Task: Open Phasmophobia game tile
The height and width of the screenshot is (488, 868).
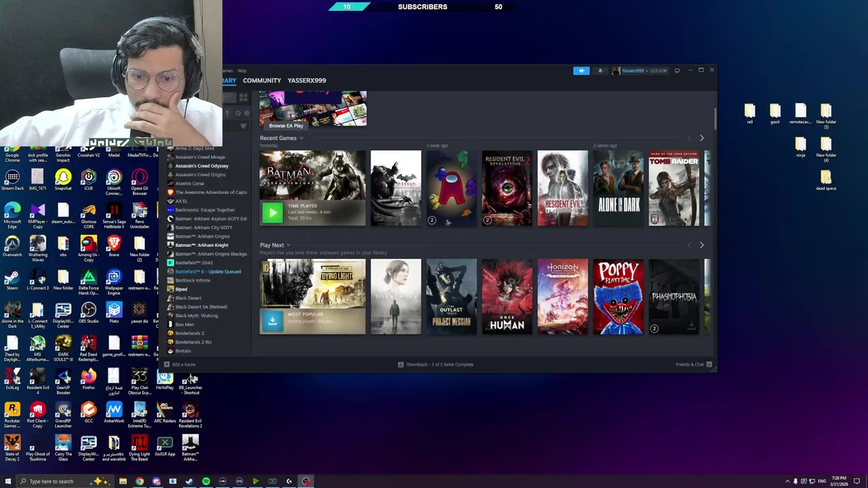Action: click(x=674, y=297)
